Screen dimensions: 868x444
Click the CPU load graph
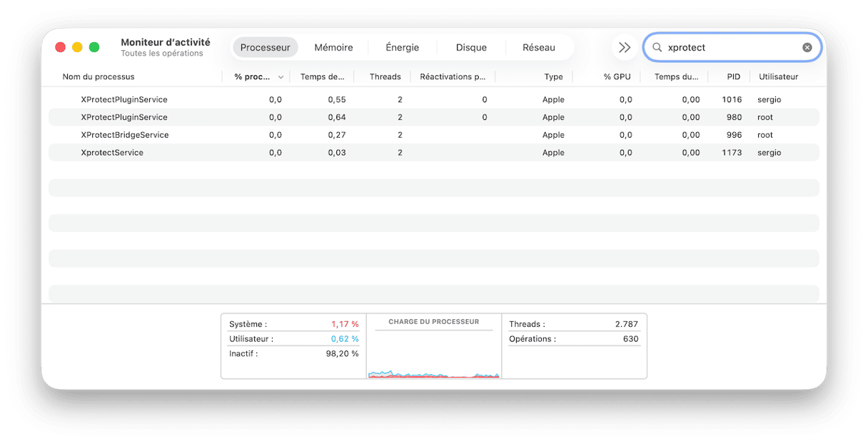(x=433, y=353)
